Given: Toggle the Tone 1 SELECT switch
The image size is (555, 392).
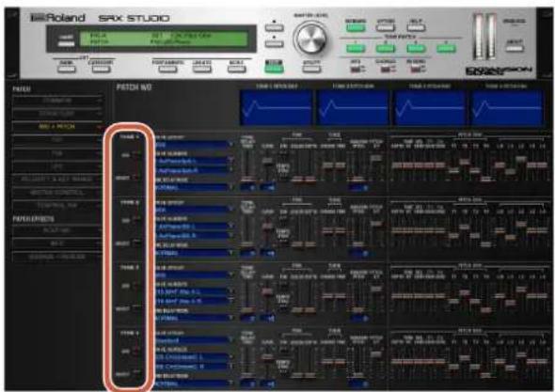Looking at the screenshot, I should click(135, 178).
